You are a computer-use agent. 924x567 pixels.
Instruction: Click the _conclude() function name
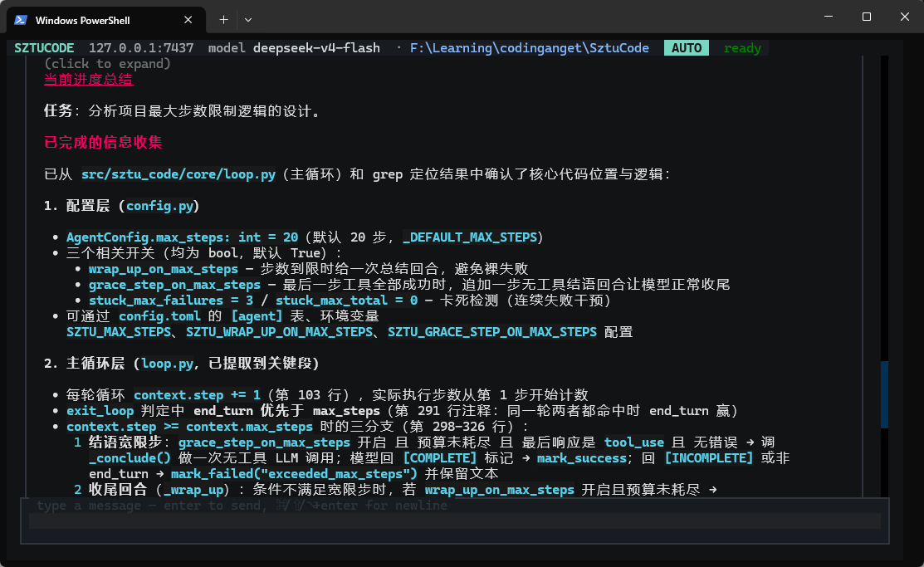[130, 458]
